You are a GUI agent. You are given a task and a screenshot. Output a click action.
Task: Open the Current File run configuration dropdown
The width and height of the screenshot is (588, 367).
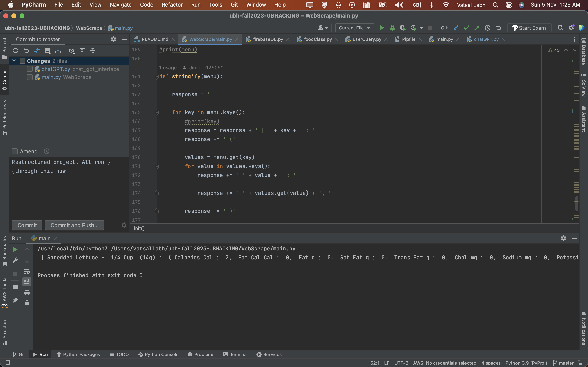(x=354, y=28)
